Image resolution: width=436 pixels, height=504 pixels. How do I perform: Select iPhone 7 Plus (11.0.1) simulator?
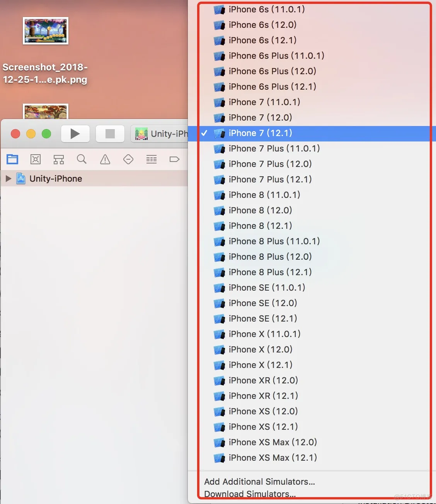click(312, 148)
